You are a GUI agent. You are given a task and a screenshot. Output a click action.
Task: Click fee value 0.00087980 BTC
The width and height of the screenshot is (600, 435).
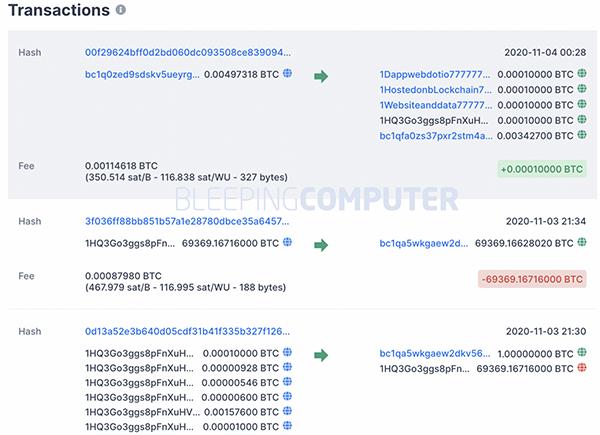[x=123, y=276]
